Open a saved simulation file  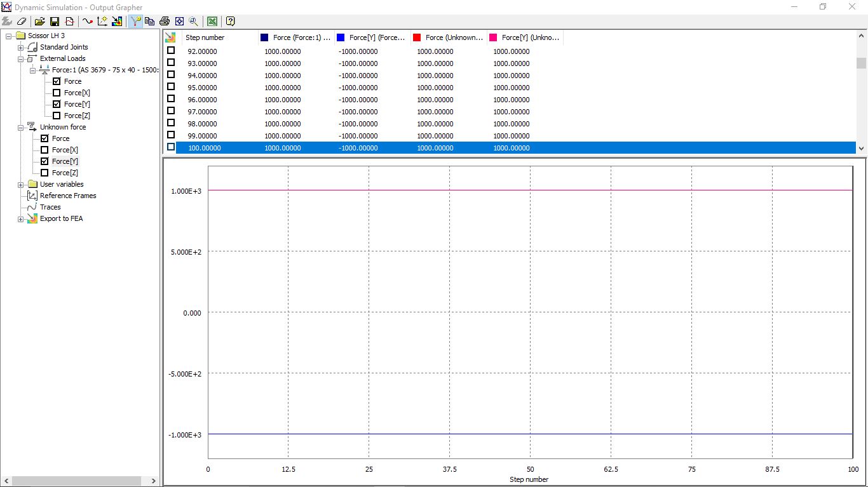click(x=39, y=21)
